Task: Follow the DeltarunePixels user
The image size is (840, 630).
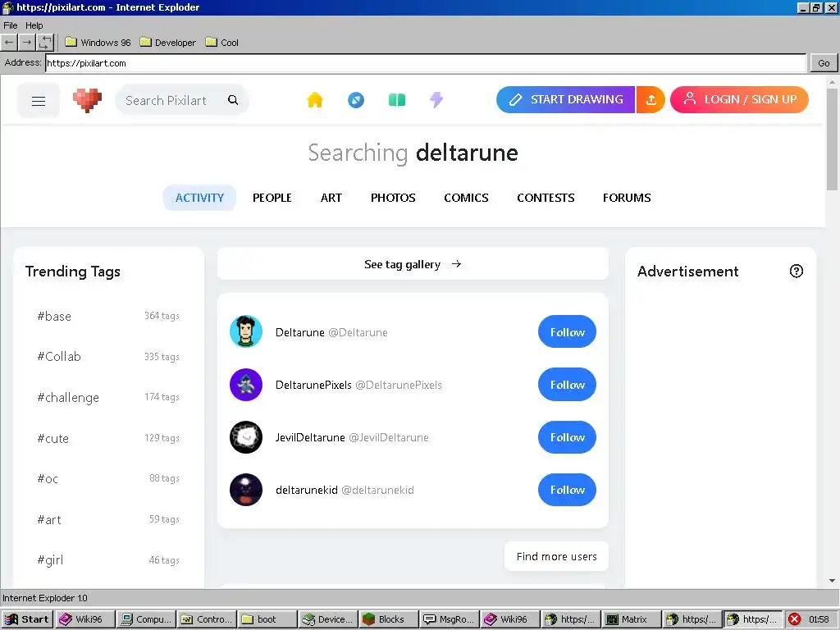Action: point(567,385)
